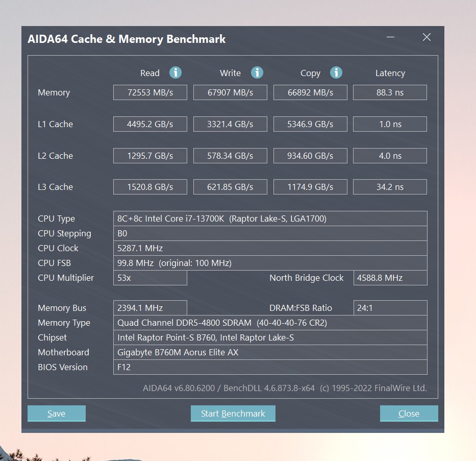The height and width of the screenshot is (461, 476).
Task: Click the CPU Stepping field showing B0
Action: 270,233
